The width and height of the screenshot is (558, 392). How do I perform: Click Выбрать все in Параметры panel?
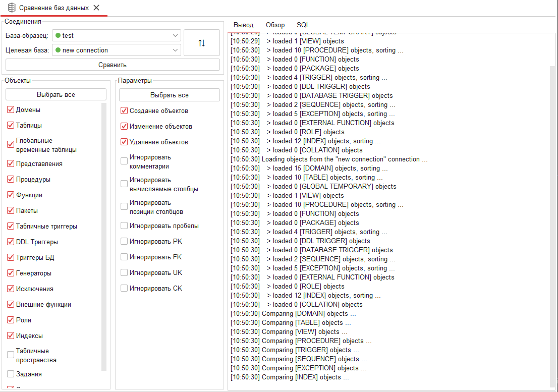tap(170, 95)
